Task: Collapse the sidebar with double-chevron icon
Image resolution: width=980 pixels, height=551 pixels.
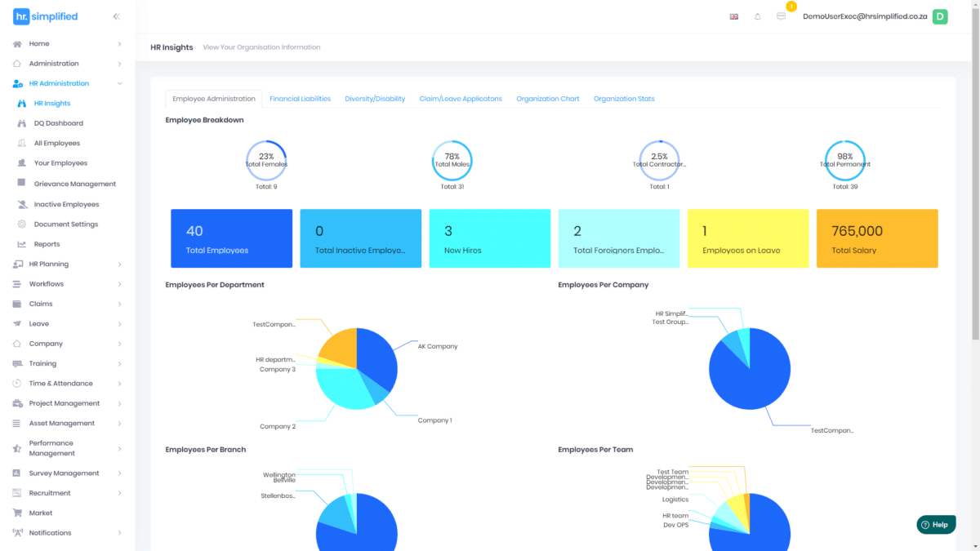Action: pyautogui.click(x=116, y=16)
